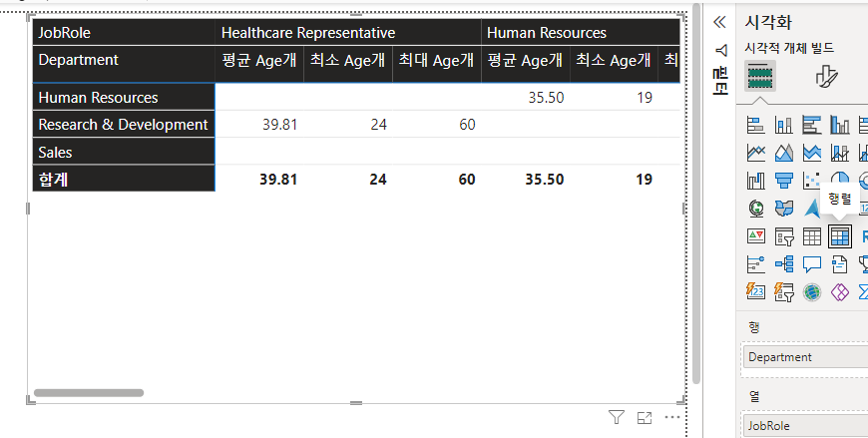
Task: Open the format visual paintbrush tab
Action: (x=826, y=77)
